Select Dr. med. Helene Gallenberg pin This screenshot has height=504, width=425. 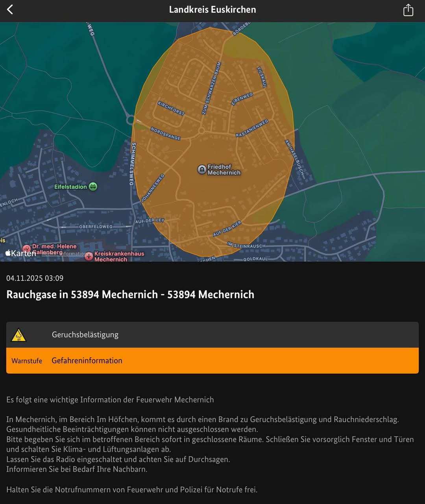coord(26,249)
